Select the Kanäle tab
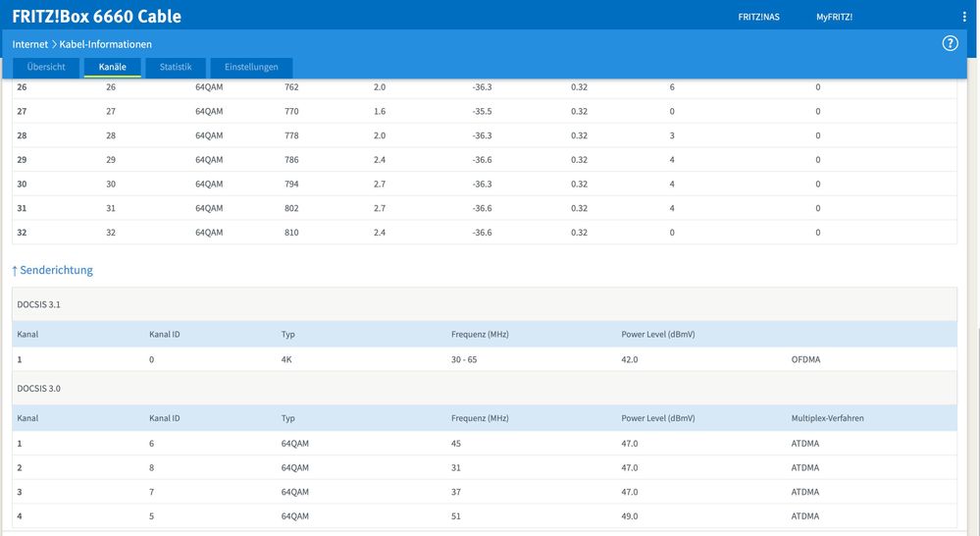This screenshot has width=980, height=536. click(113, 67)
